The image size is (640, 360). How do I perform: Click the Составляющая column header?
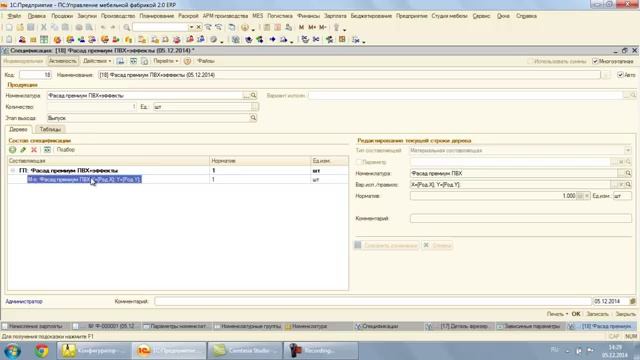click(x=109, y=161)
